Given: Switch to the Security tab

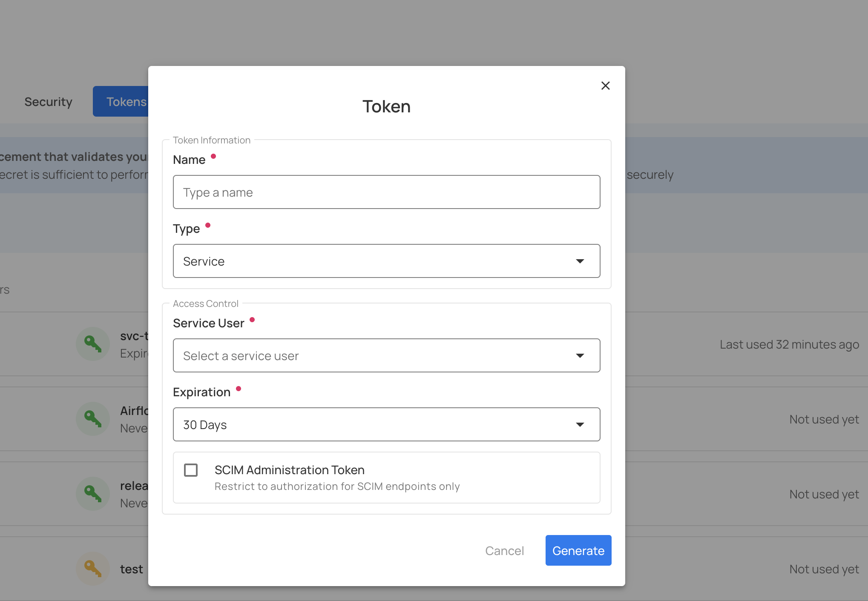Looking at the screenshot, I should point(48,101).
